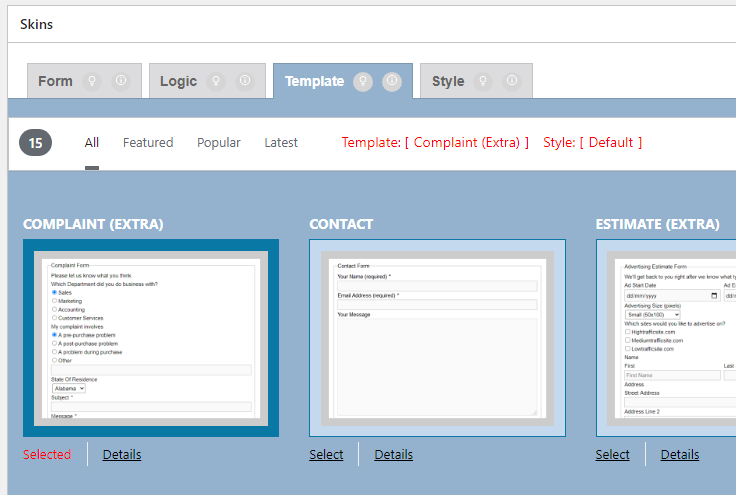Check the Mediumtrafficsite.com checkbox in Estimate preview
Screen dimensions: 736x495
(627, 340)
